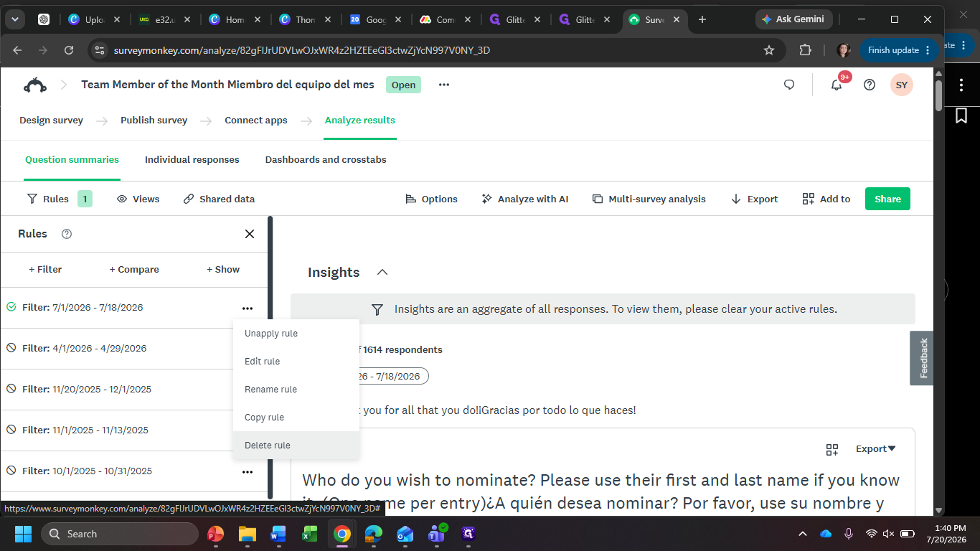Open the SY account avatar
Screen dimensions: 980x551
point(902,85)
